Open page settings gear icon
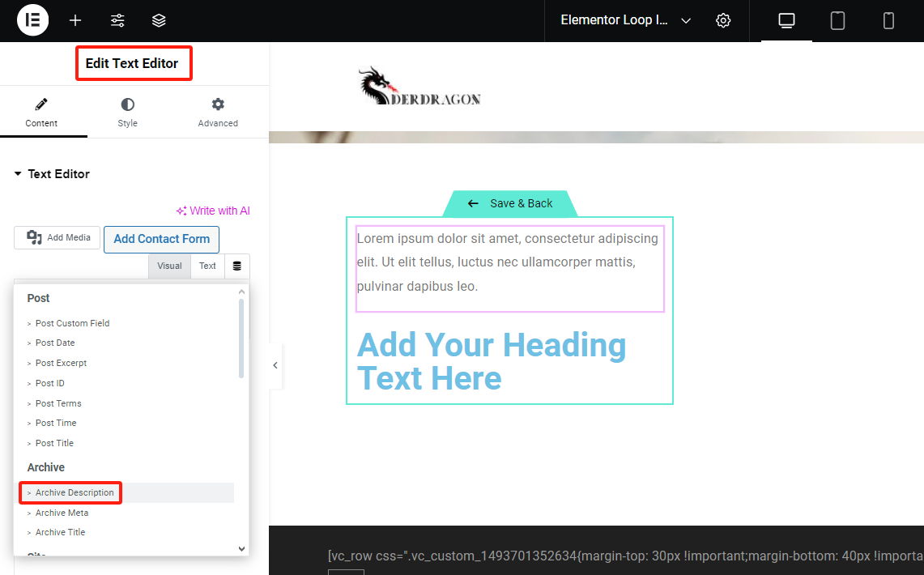 tap(723, 20)
